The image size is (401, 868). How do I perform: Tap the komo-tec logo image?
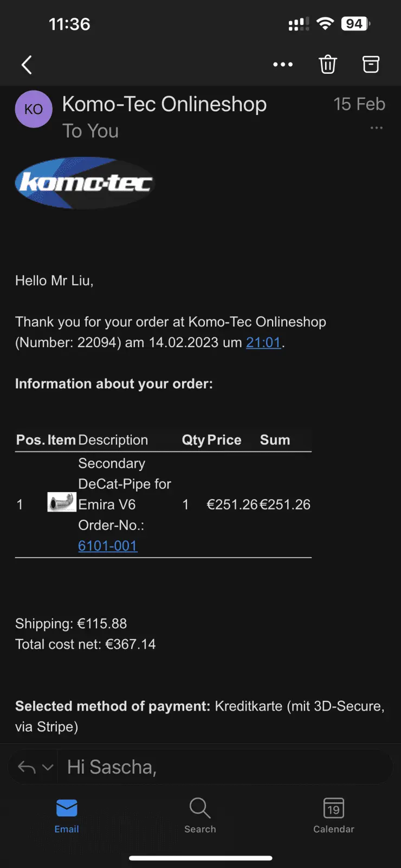point(85,183)
